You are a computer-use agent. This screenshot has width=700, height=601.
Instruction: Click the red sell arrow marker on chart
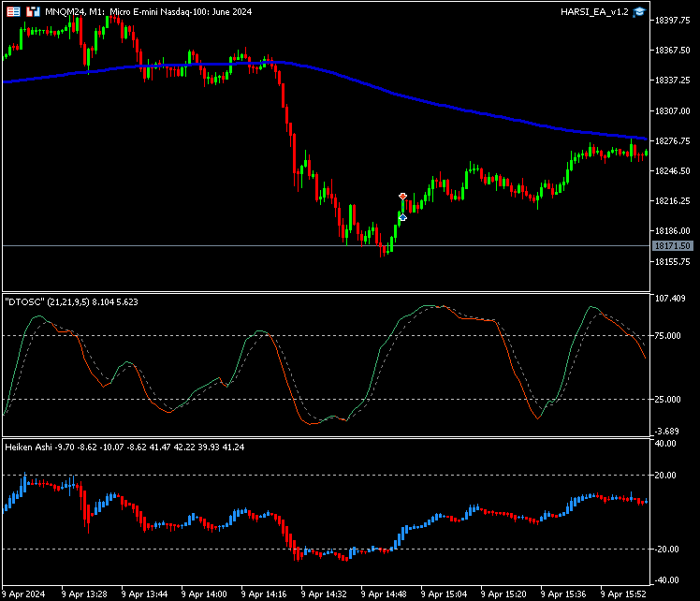click(402, 197)
